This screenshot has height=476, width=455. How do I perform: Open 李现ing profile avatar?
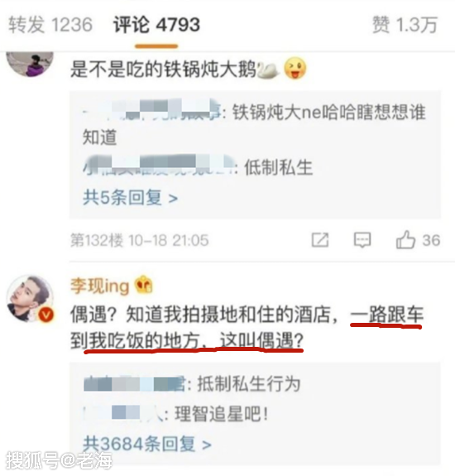(30, 299)
